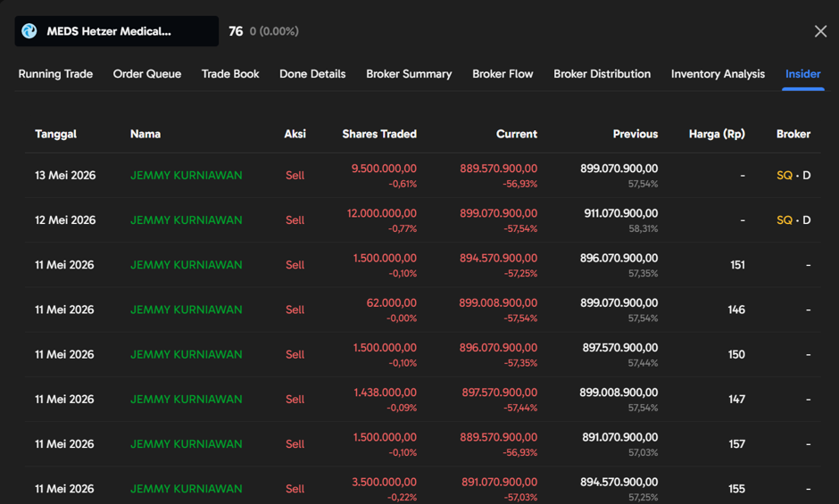839x504 pixels.
Task: Click current holding 899.008.900,00 in red
Action: [498, 302]
